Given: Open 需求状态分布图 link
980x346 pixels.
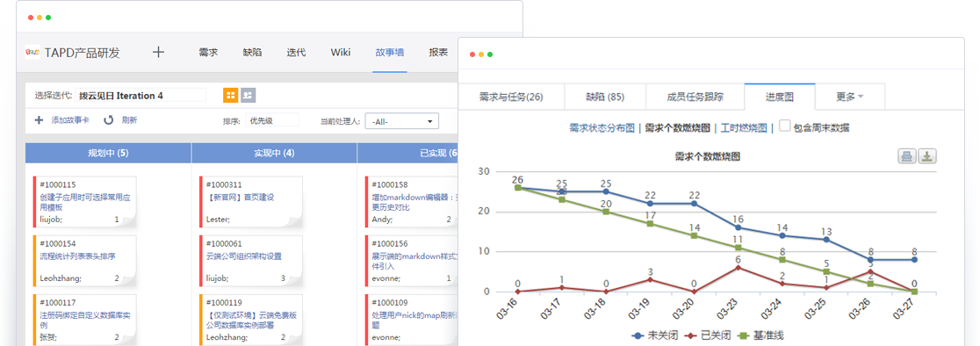Looking at the screenshot, I should pyautogui.click(x=602, y=127).
